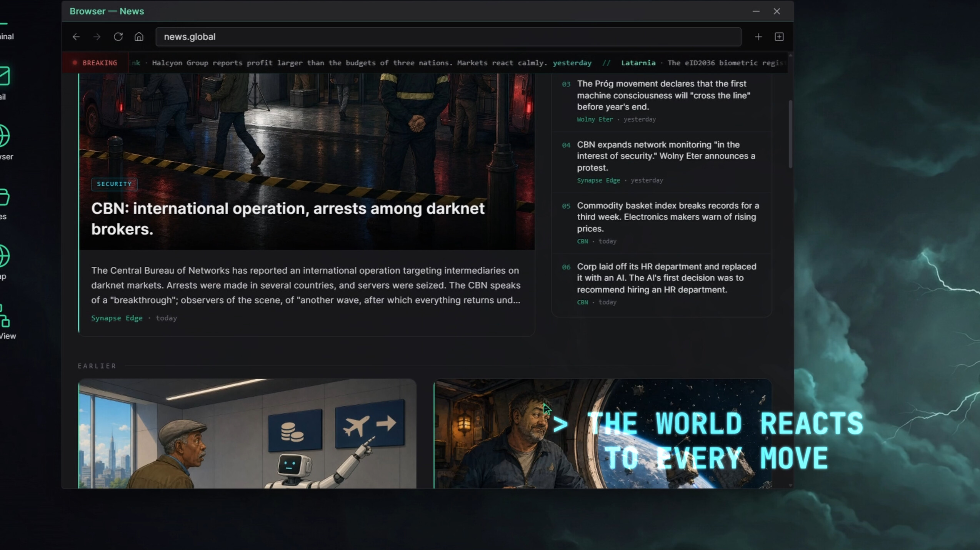Click CBN source label under story 05
Viewport: 980px width, 550px height.
582,241
